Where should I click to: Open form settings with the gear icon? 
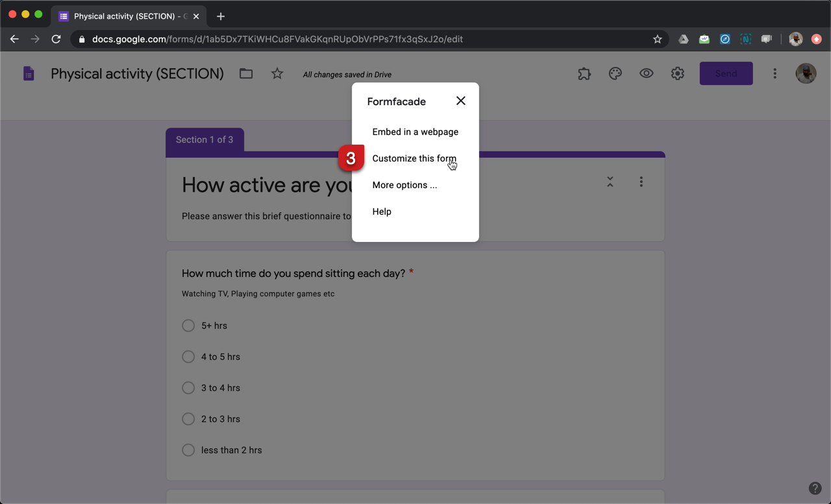[677, 73]
